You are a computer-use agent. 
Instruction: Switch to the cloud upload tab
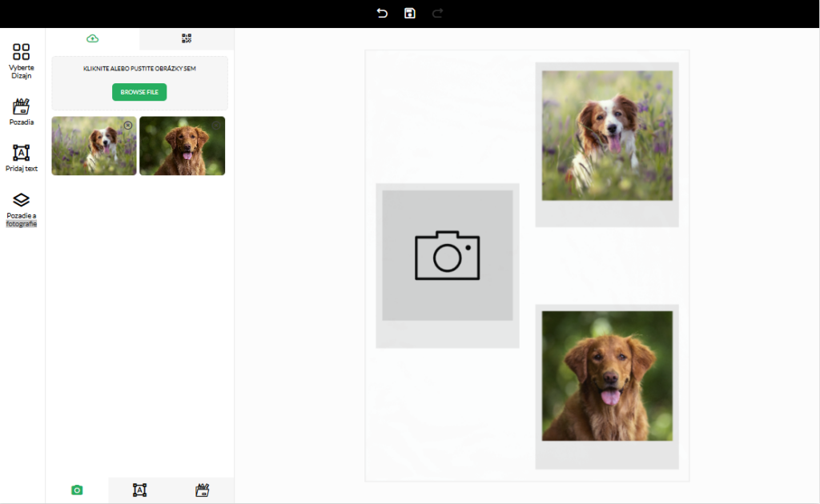click(93, 38)
